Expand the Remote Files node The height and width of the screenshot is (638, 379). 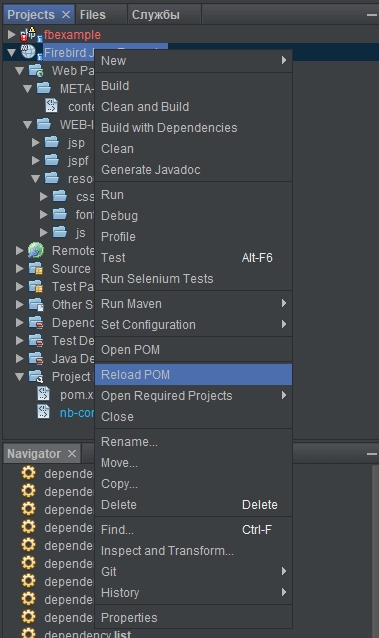coord(20,250)
